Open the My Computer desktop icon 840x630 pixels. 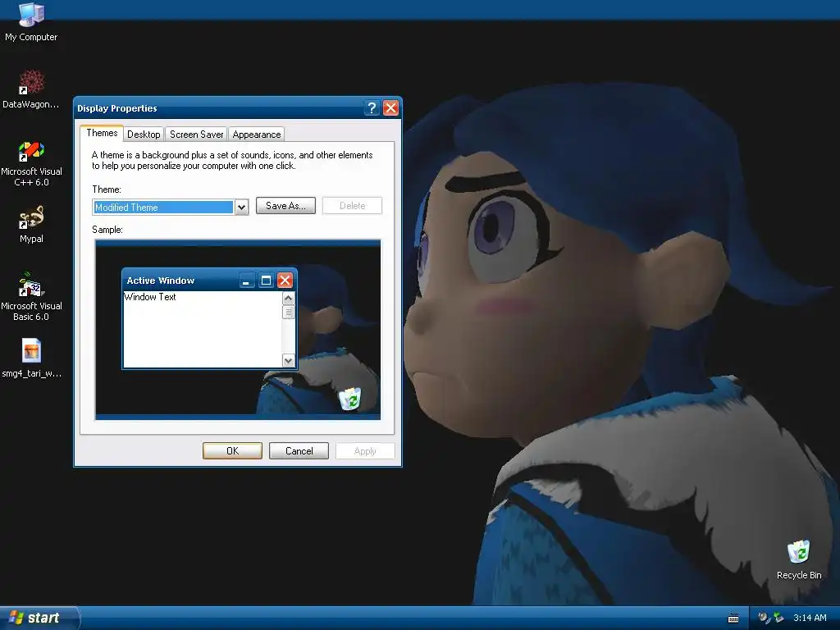pos(31,22)
